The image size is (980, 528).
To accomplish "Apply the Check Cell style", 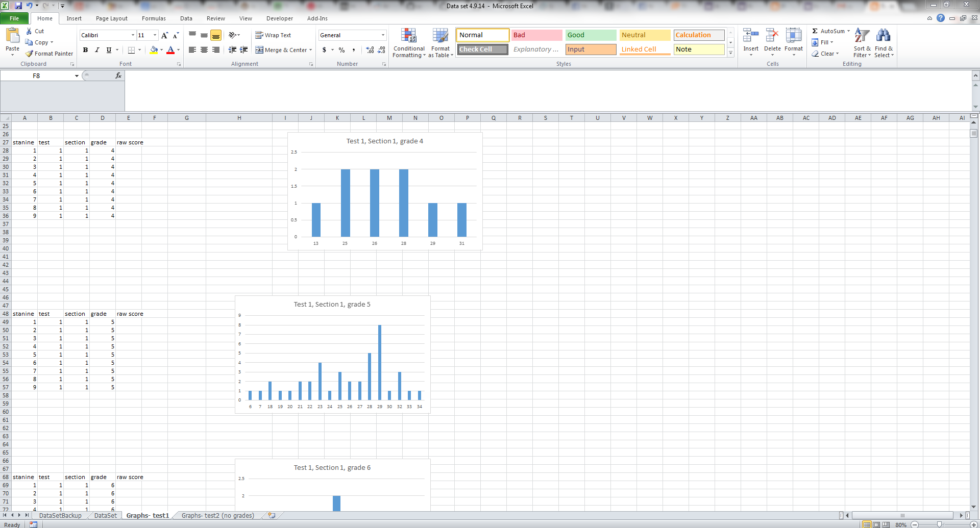I will 482,49.
